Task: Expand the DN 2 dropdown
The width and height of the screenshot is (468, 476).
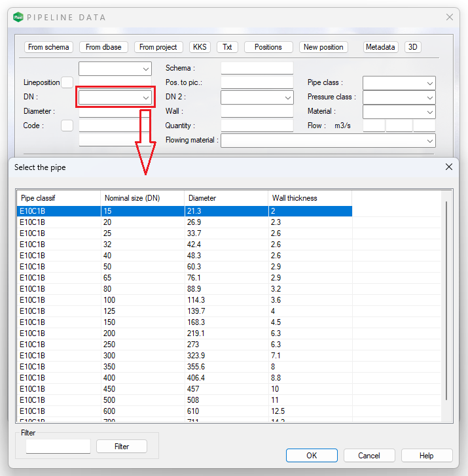Action: (288, 97)
